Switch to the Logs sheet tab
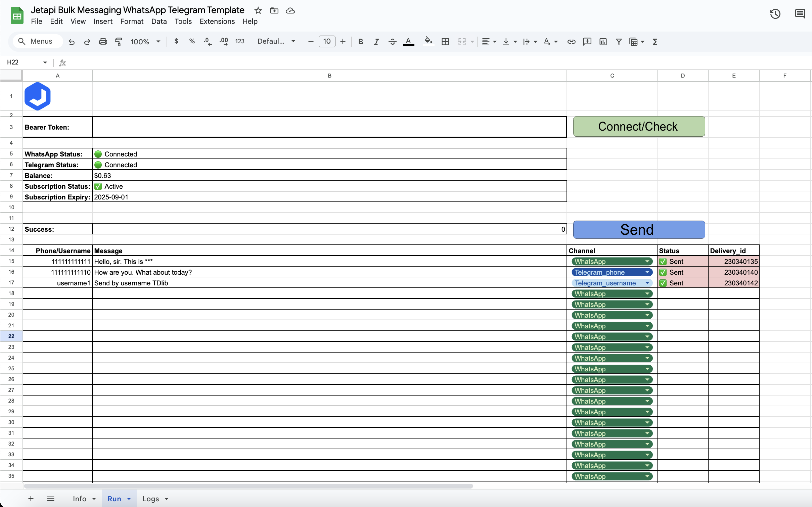This screenshot has width=812, height=507. coord(155,499)
